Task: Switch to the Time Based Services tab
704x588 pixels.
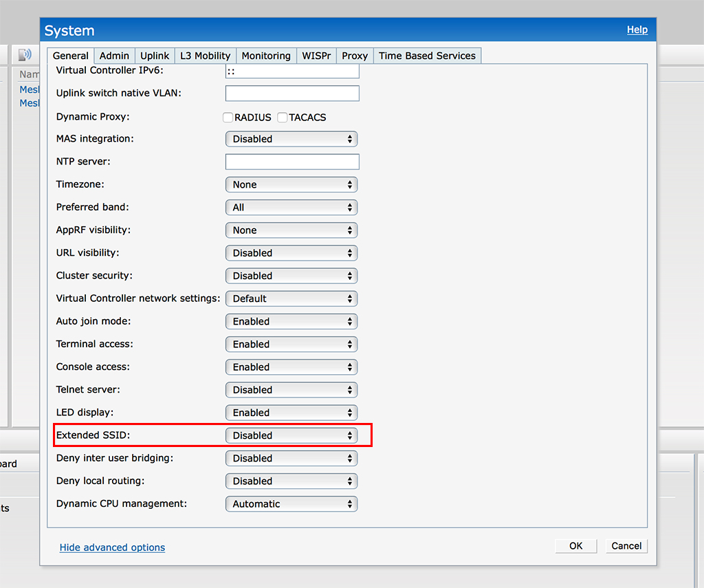Action: [427, 56]
